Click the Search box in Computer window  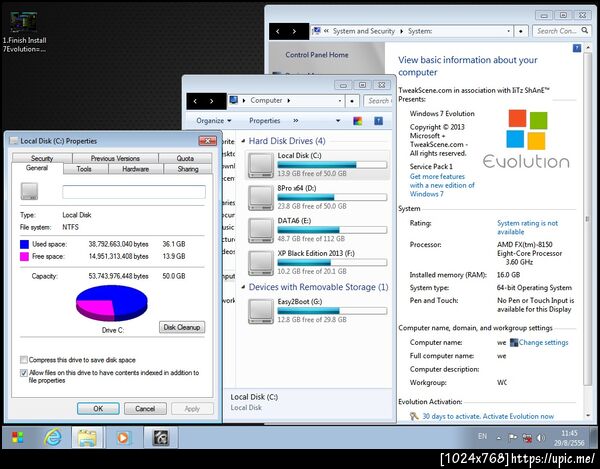tap(378, 101)
